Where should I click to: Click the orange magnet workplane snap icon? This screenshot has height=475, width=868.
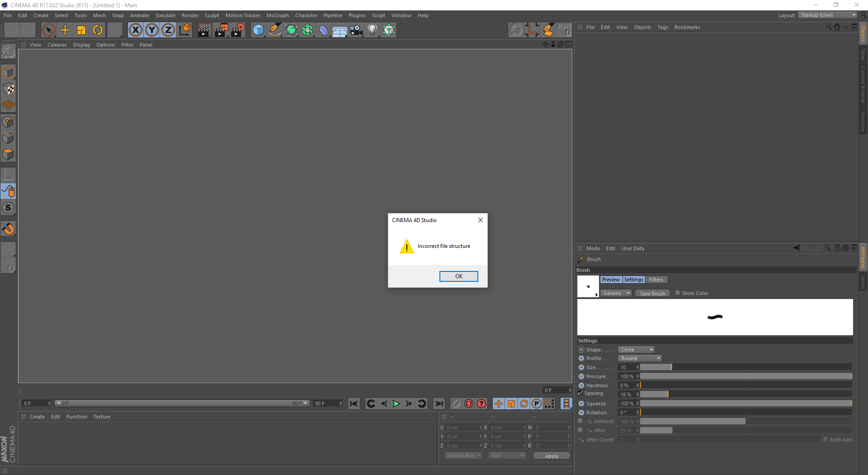pos(8,229)
